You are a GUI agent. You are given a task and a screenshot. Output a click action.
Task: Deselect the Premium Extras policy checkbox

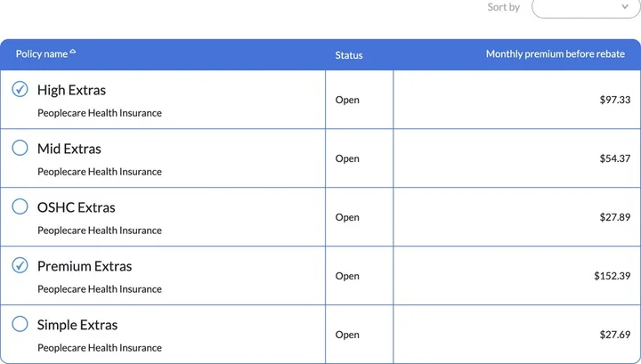click(20, 265)
